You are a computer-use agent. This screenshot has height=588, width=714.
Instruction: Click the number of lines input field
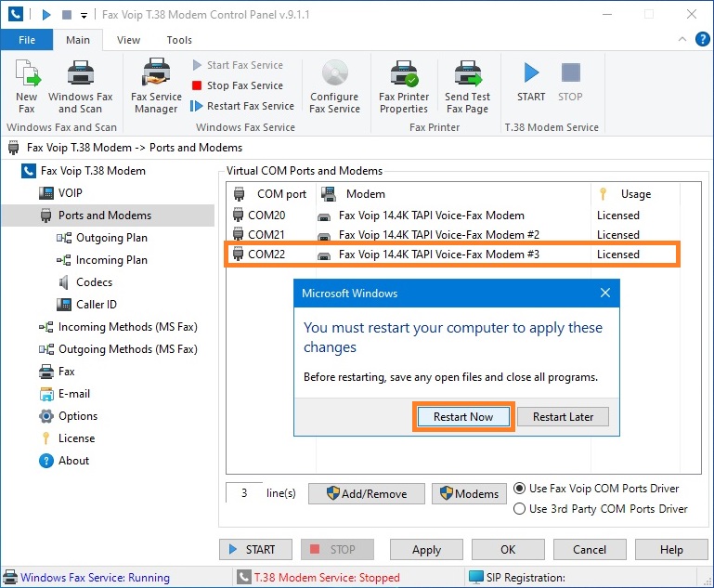pos(244,493)
